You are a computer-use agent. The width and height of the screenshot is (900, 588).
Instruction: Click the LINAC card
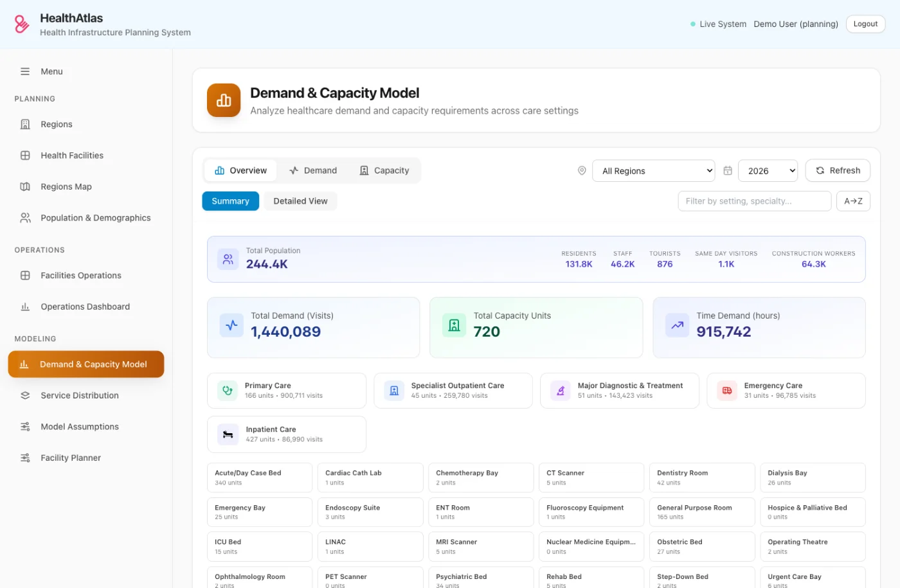pos(370,547)
